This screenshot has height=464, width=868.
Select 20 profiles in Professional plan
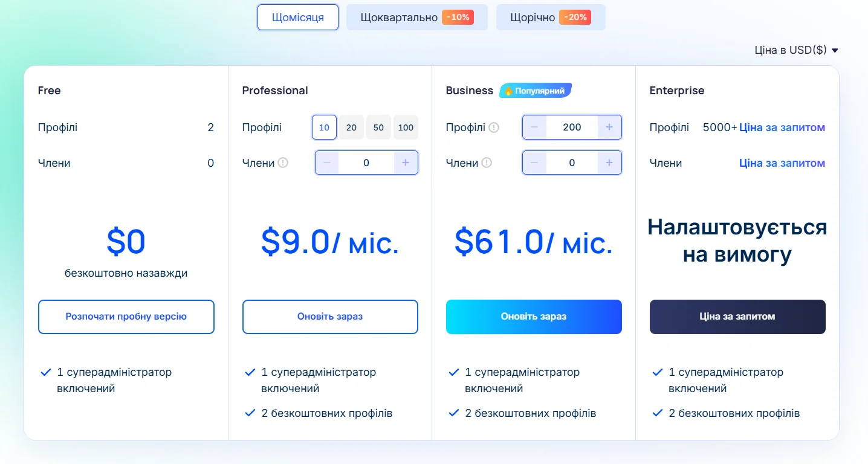pos(351,127)
